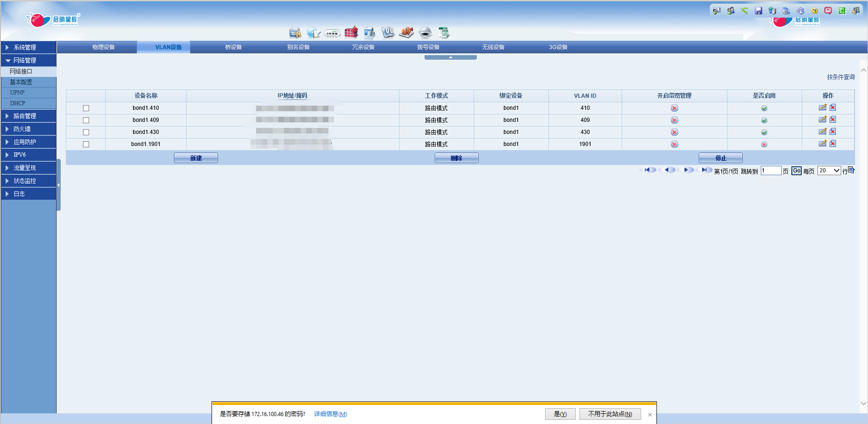The height and width of the screenshot is (424, 868).
Task: Expand the 系统管理 menu section
Action: point(29,47)
